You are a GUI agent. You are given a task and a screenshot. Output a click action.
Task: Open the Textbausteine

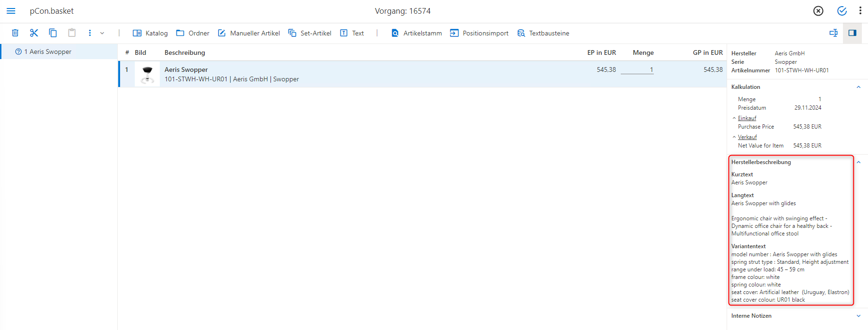click(543, 33)
